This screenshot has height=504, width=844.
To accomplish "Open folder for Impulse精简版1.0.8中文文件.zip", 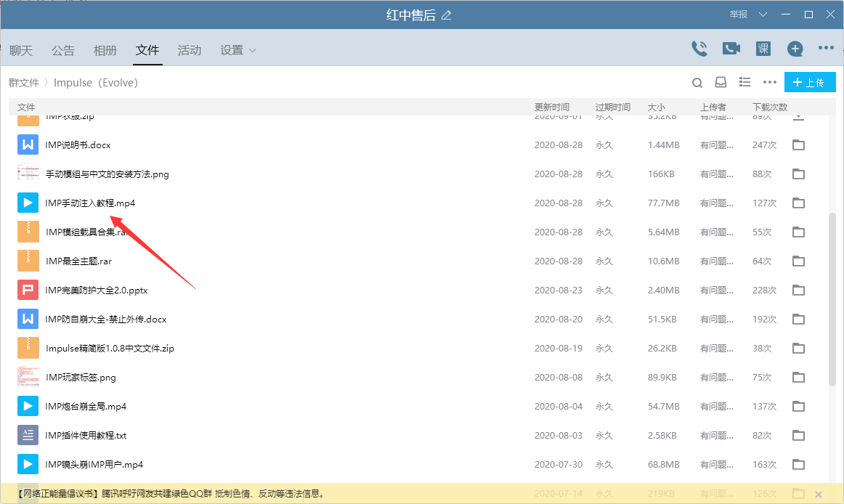I will [x=799, y=349].
